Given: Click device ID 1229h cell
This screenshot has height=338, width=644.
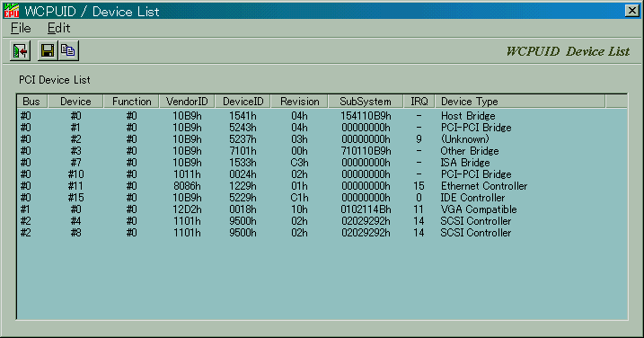Looking at the screenshot, I should click(x=243, y=186).
